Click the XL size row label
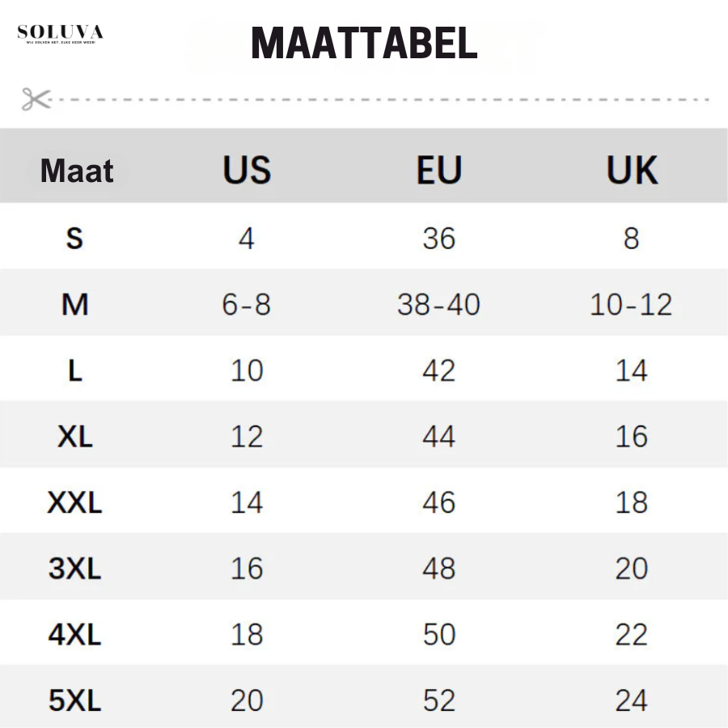 [74, 437]
